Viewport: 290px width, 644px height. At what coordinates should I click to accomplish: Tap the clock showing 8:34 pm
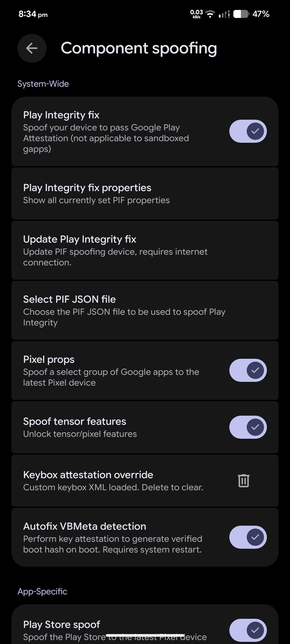pos(33,14)
